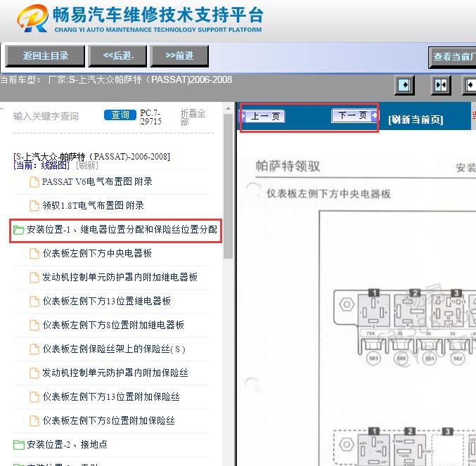The height and width of the screenshot is (466, 476).
Task: Open 仪表板左侧下方8位置附加继电器板 page
Action: (x=113, y=325)
